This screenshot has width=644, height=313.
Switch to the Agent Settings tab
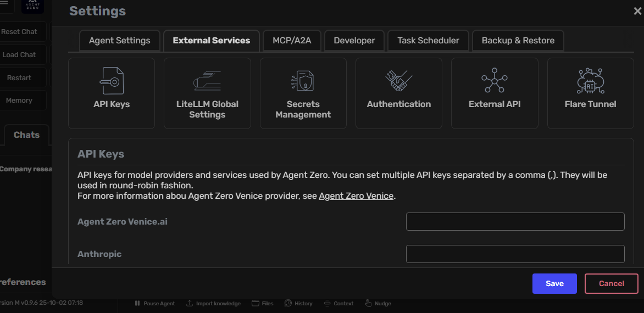click(120, 41)
